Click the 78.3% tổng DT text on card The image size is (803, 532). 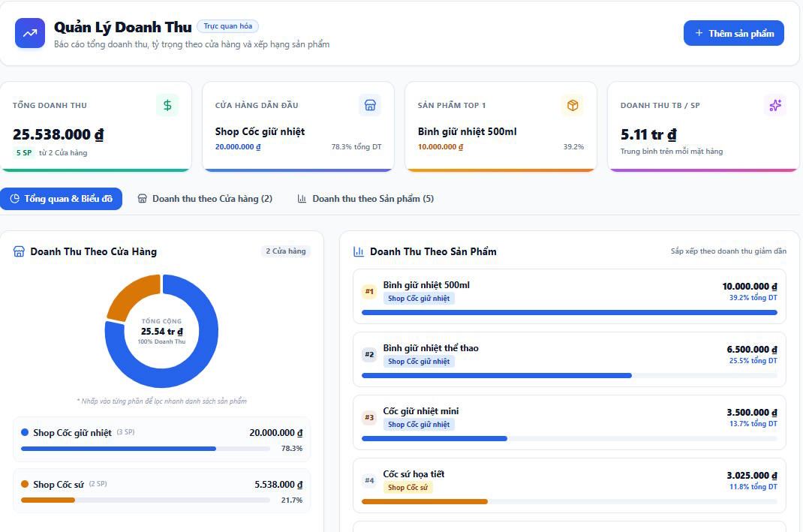pos(356,147)
